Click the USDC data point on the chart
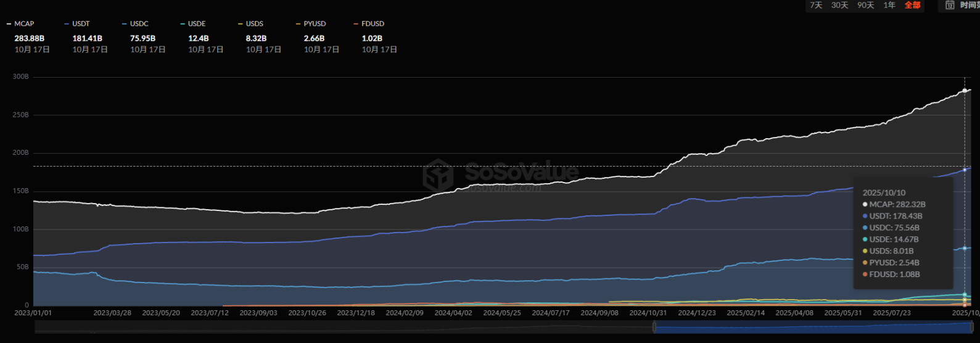 click(x=965, y=249)
